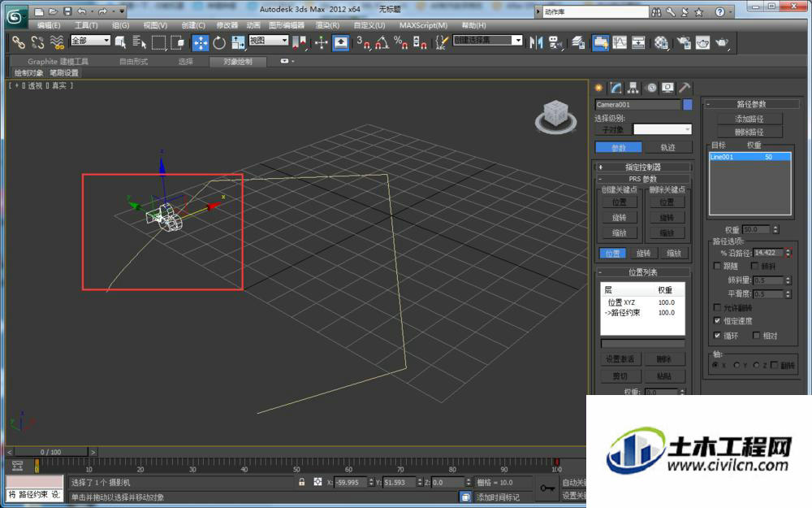This screenshot has width=812, height=508.
Task: Open the 编辑(E) menu
Action: point(48,25)
